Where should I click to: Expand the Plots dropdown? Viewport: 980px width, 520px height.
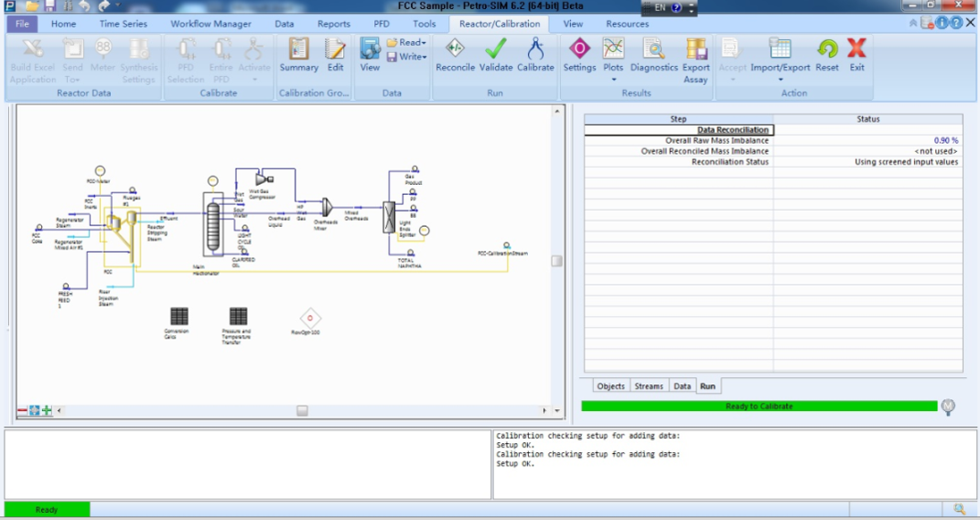613,80
